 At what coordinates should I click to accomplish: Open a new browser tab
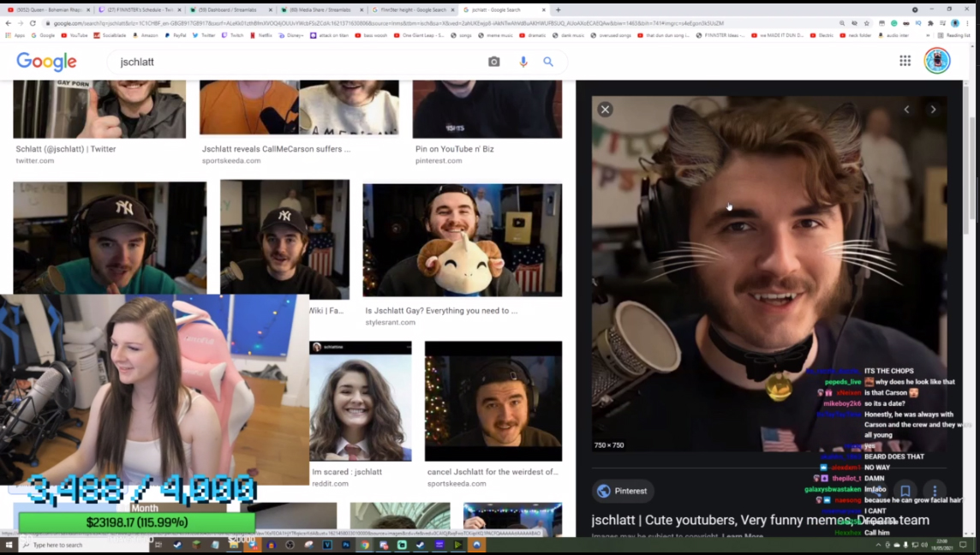(x=559, y=10)
